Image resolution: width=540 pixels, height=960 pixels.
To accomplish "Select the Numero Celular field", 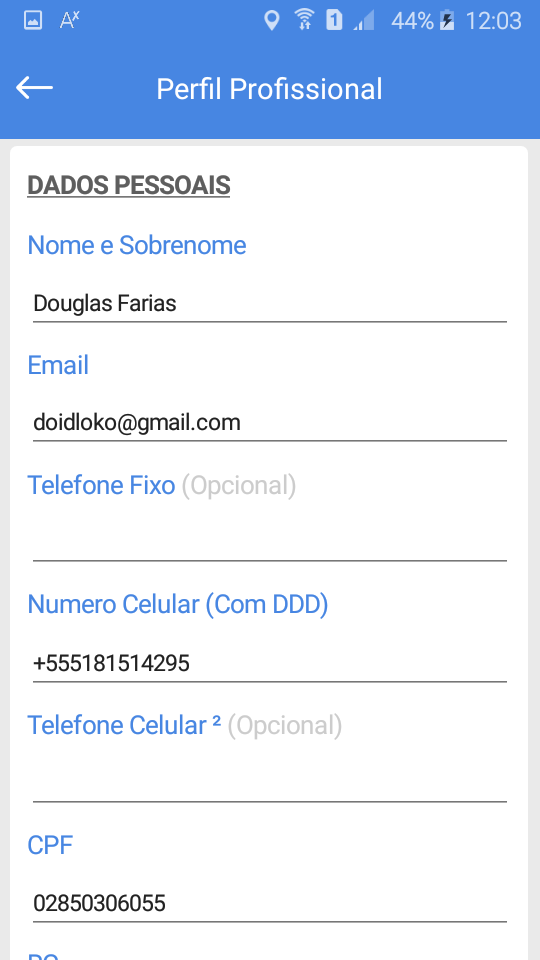I will click(x=269, y=663).
